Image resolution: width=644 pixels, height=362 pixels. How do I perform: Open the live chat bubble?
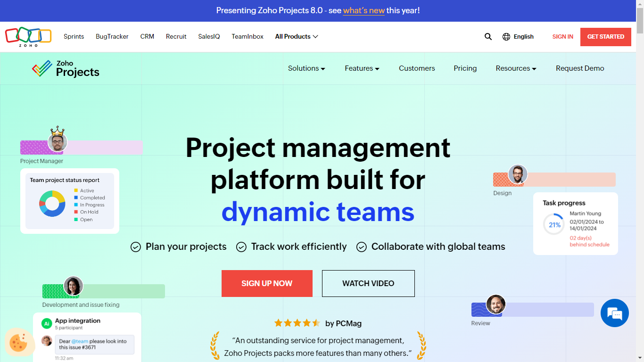click(615, 313)
